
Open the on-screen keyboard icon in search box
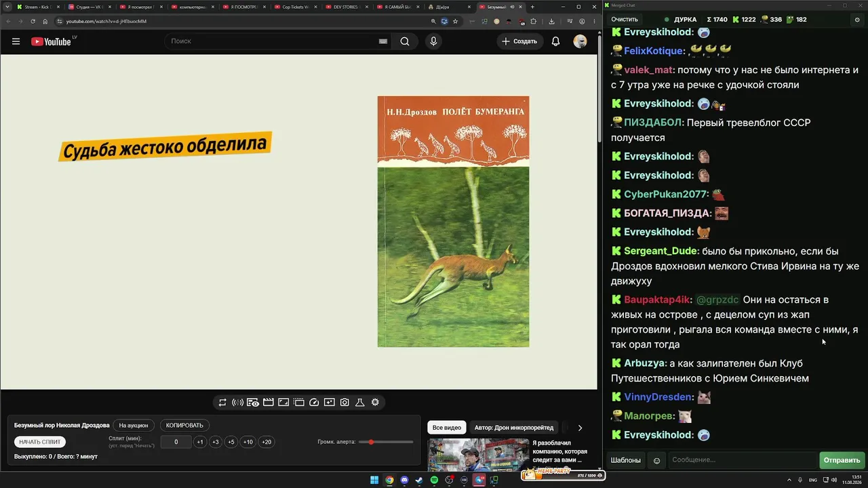pyautogui.click(x=383, y=41)
